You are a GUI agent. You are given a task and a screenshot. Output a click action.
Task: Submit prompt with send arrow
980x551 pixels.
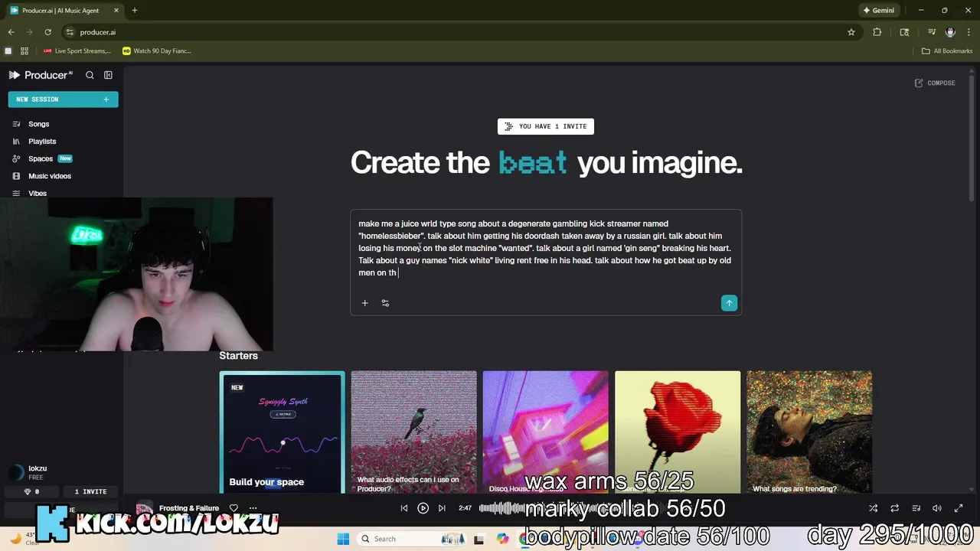tap(729, 303)
